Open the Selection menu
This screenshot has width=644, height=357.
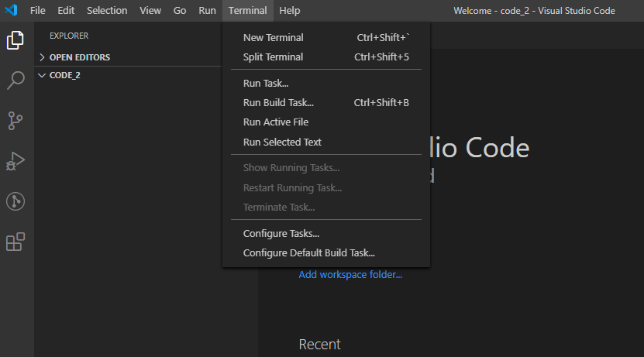(x=107, y=11)
